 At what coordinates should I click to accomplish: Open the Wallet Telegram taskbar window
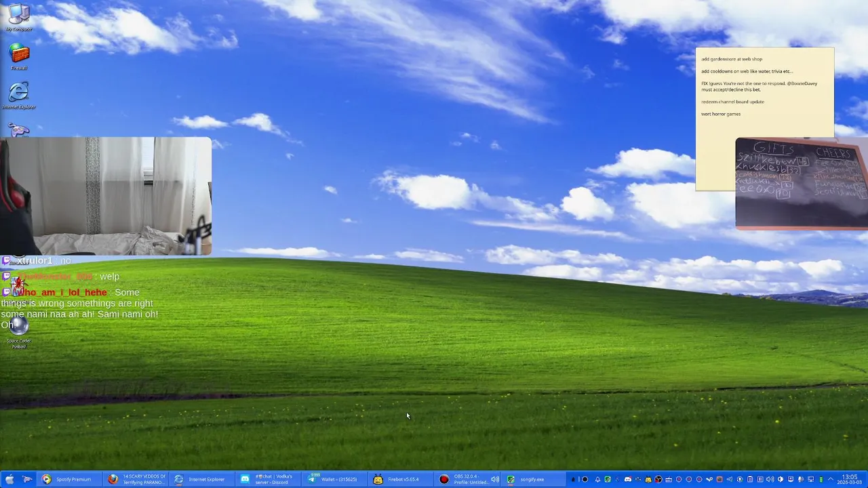click(x=334, y=479)
